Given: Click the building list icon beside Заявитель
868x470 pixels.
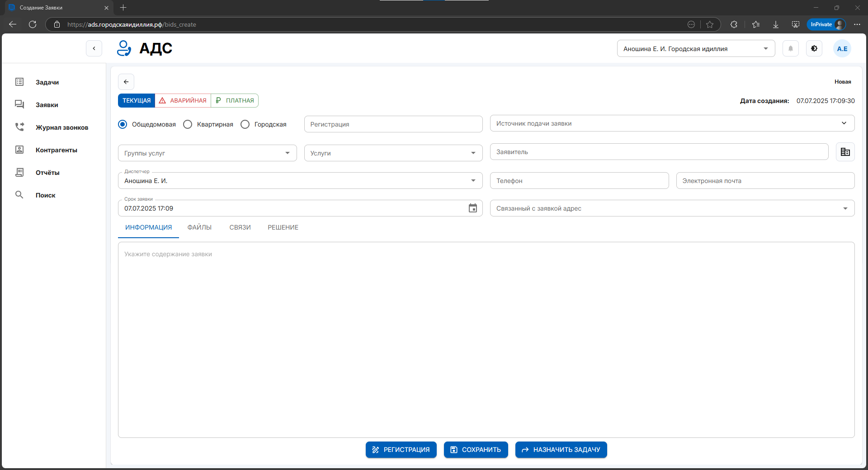Looking at the screenshot, I should tap(845, 152).
